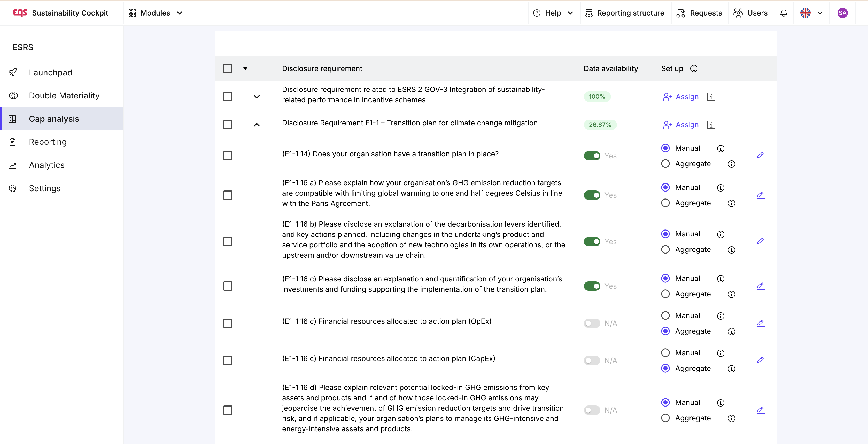Tick checkbox for GOV-3 disclosure requirement
The image size is (868, 444).
pos(228,97)
